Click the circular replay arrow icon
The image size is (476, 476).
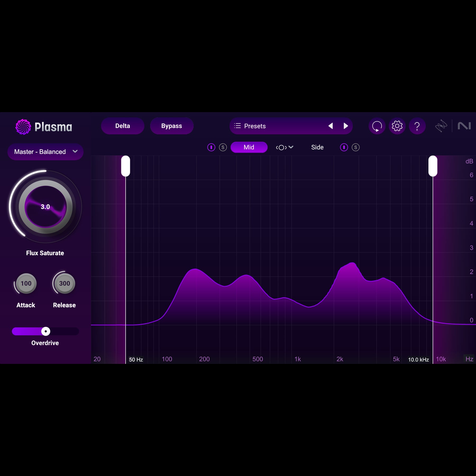pyautogui.click(x=377, y=126)
